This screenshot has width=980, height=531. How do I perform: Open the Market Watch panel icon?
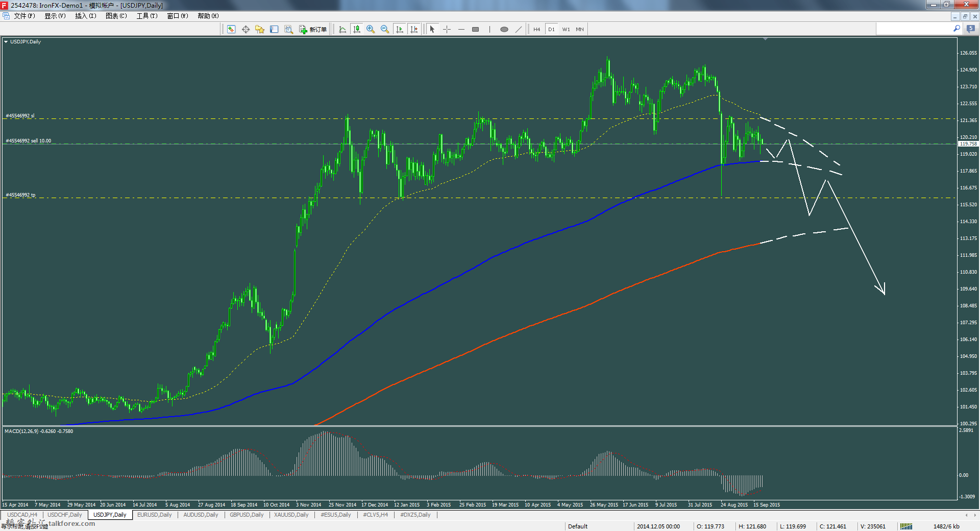(231, 29)
